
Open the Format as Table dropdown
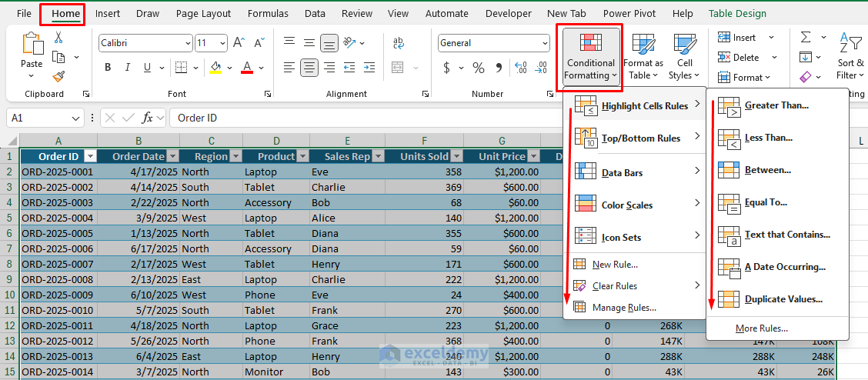pyautogui.click(x=643, y=57)
